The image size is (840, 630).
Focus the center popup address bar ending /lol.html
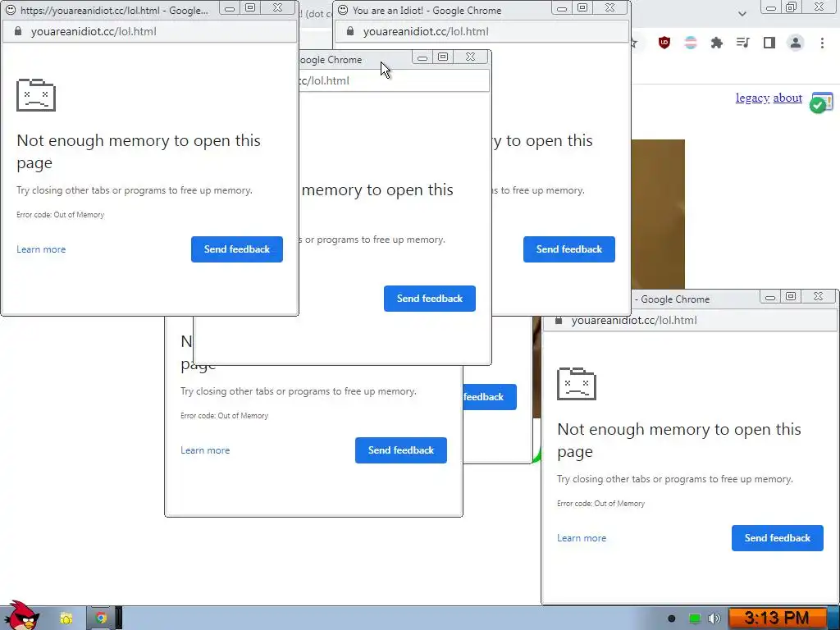click(x=394, y=81)
